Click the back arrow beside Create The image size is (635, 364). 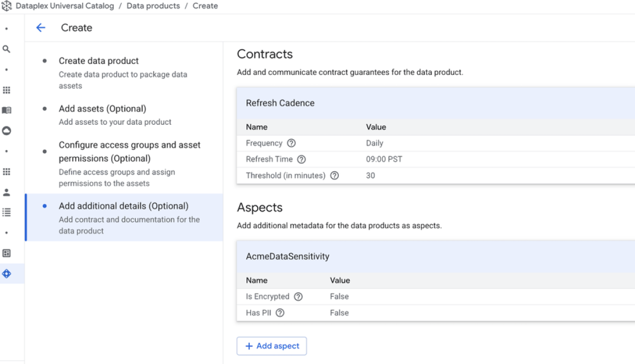point(41,27)
